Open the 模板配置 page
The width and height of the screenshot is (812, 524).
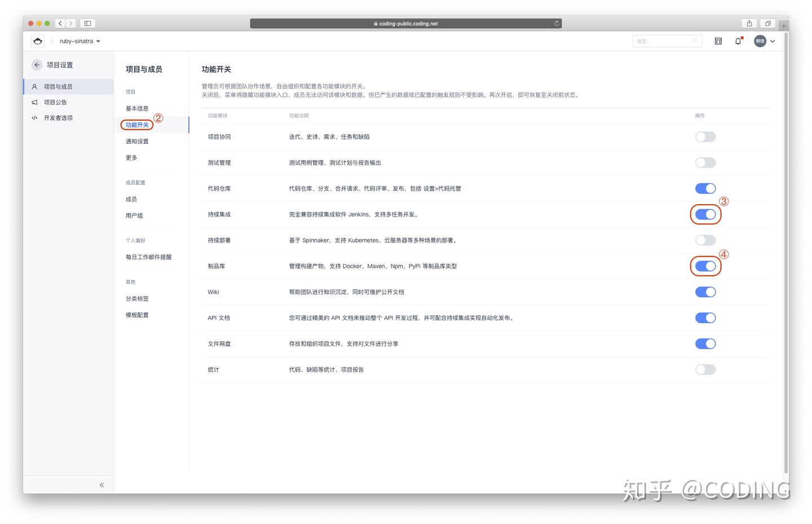(x=137, y=315)
